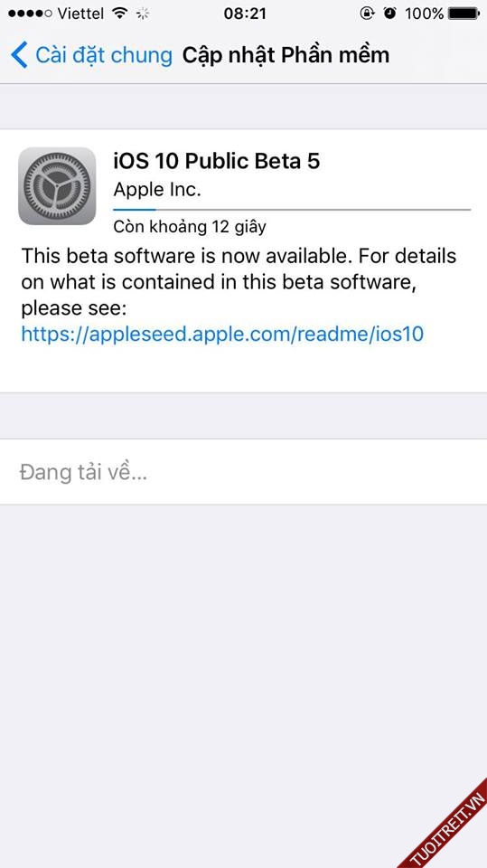Tap the rotation lock status icon
This screenshot has width=487, height=868.
[367, 14]
